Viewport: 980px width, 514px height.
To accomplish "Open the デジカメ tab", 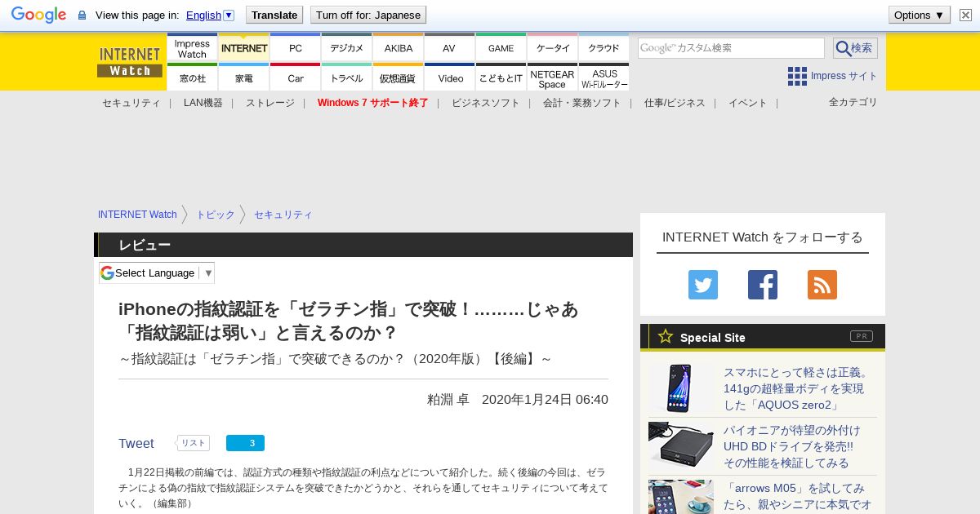I will (x=346, y=49).
